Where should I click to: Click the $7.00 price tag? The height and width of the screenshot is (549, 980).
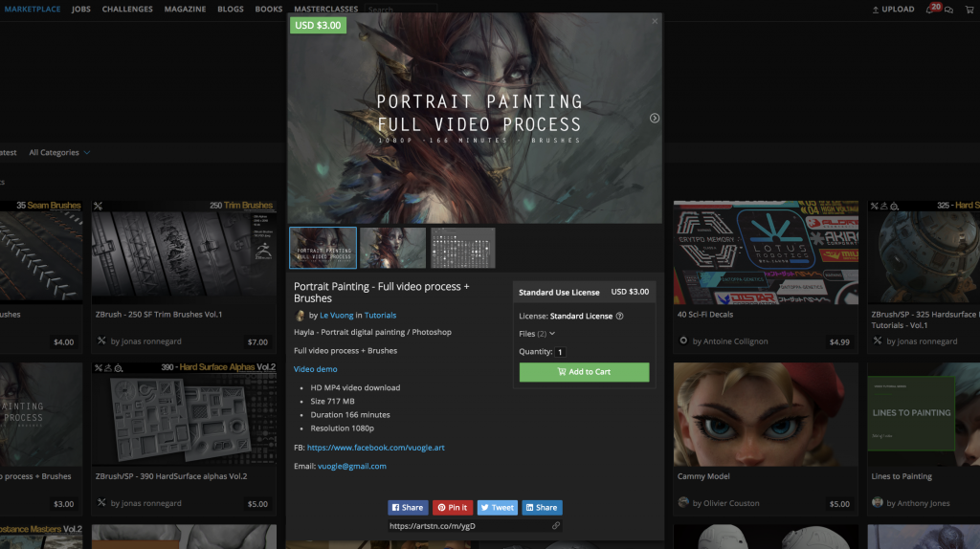tap(257, 342)
